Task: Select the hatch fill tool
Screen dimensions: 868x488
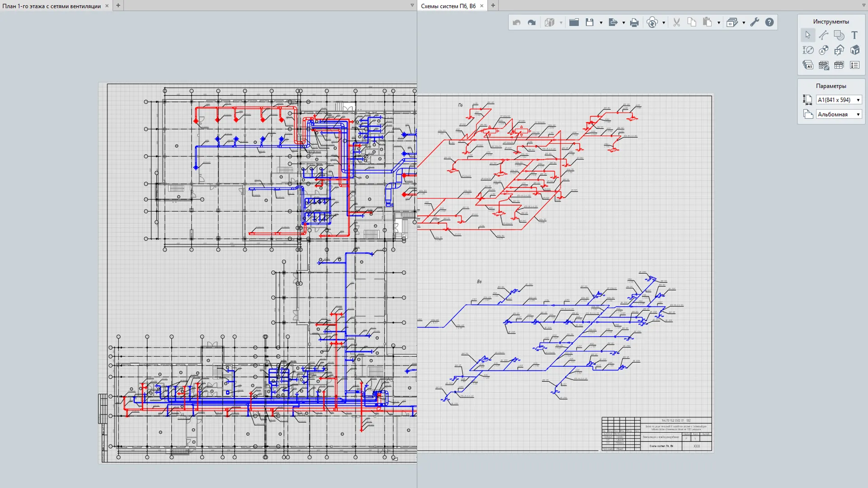Action: click(839, 35)
